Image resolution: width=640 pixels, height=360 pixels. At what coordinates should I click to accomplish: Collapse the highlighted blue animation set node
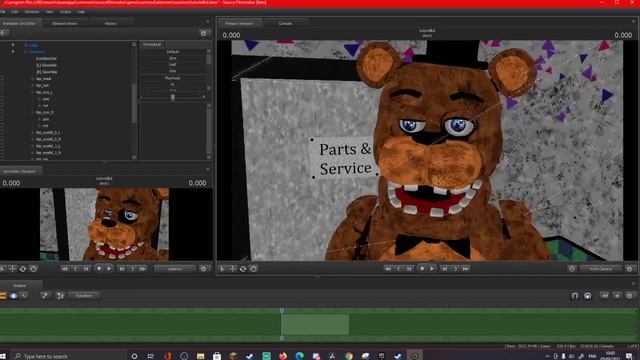26,52
